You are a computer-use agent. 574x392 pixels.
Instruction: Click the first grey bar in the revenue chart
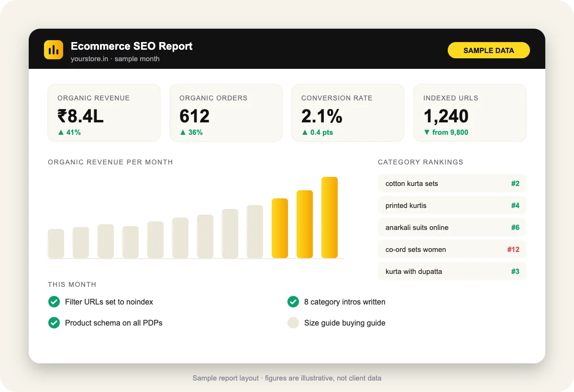pyautogui.click(x=56, y=244)
